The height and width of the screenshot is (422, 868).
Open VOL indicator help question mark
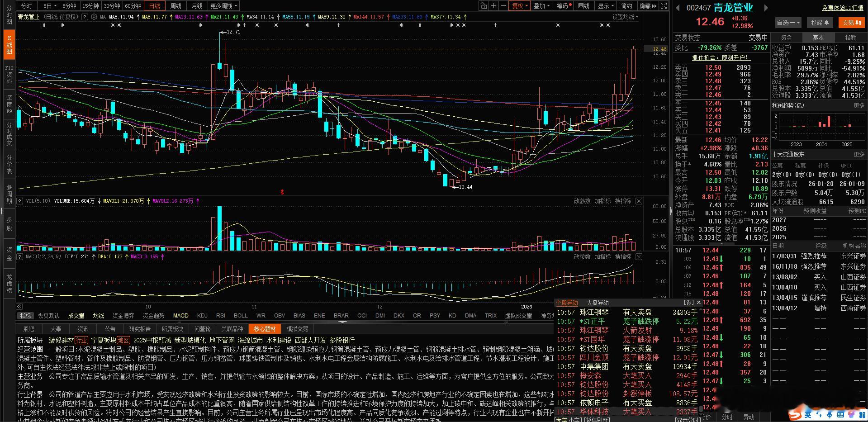point(20,201)
